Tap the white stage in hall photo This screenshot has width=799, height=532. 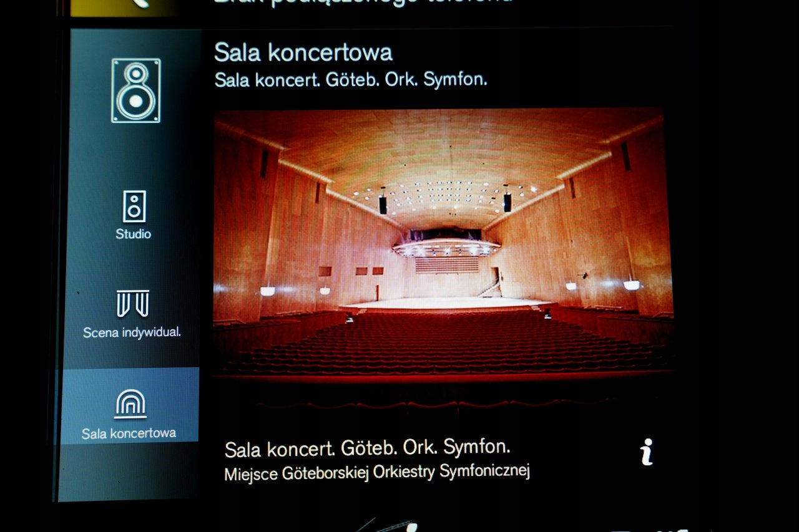[x=446, y=304]
